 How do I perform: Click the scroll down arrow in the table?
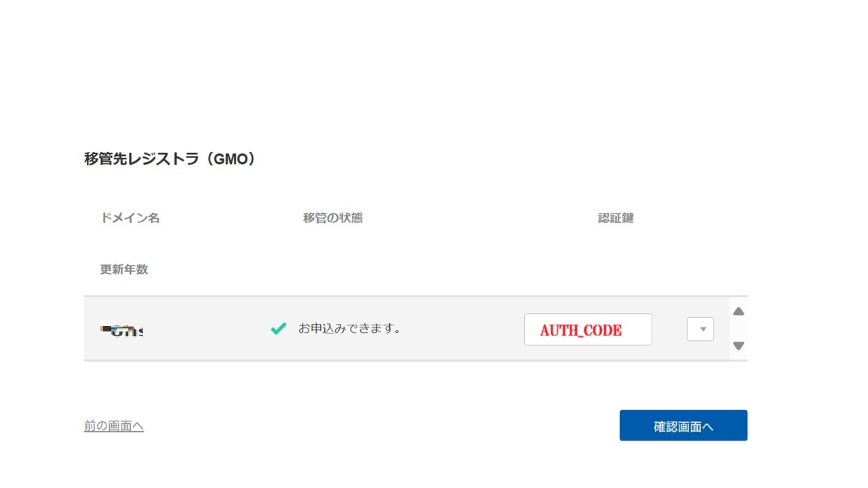click(738, 346)
